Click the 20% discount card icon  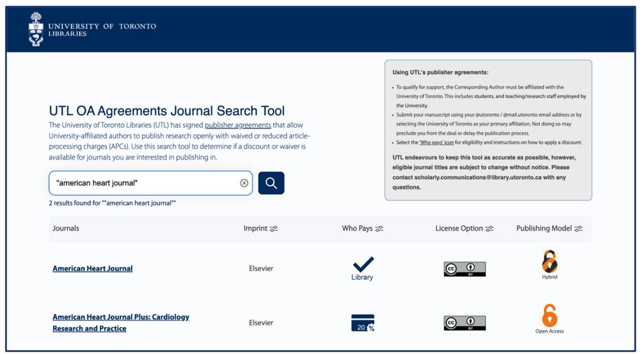point(363,323)
